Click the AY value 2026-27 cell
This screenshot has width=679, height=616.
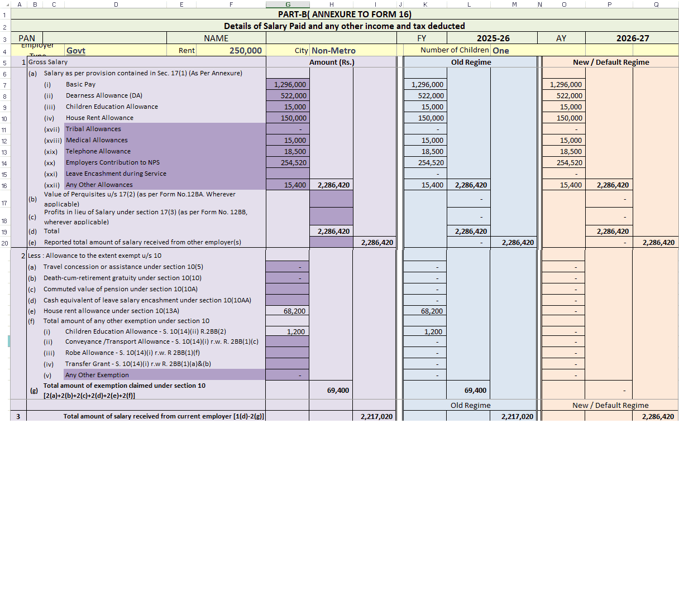[632, 38]
